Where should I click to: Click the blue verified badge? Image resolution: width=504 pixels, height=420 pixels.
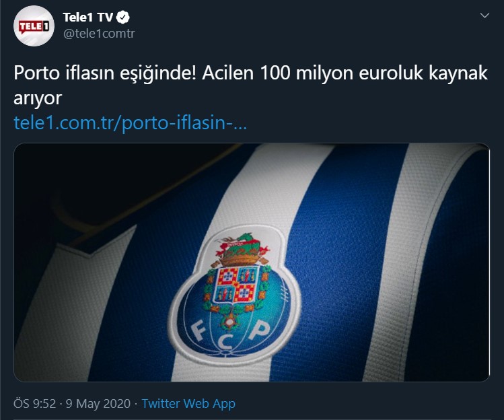[x=122, y=17]
